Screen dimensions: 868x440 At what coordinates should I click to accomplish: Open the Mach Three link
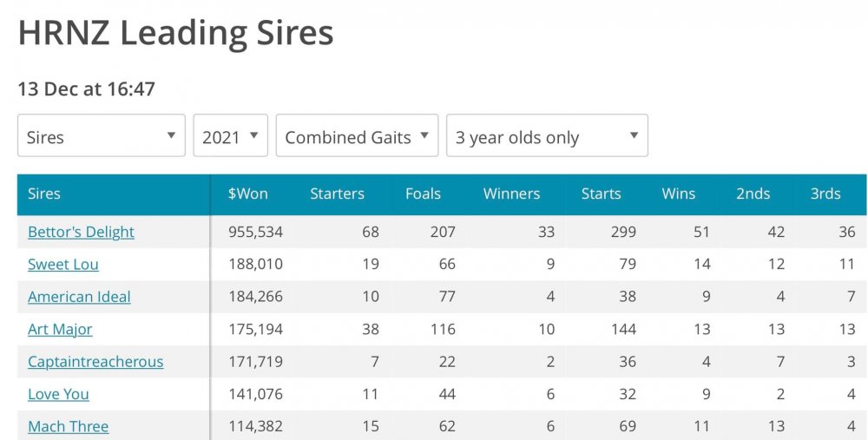(68, 426)
